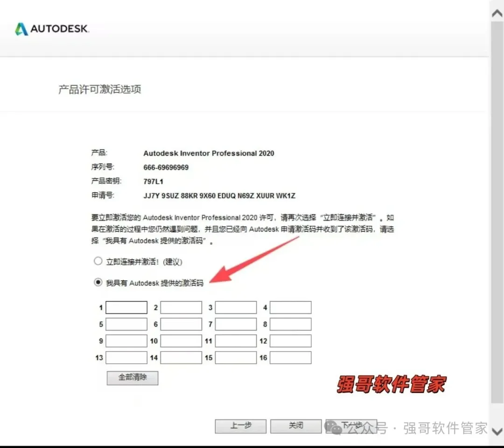
Task: Click the product key 797L1
Action: [x=154, y=181]
